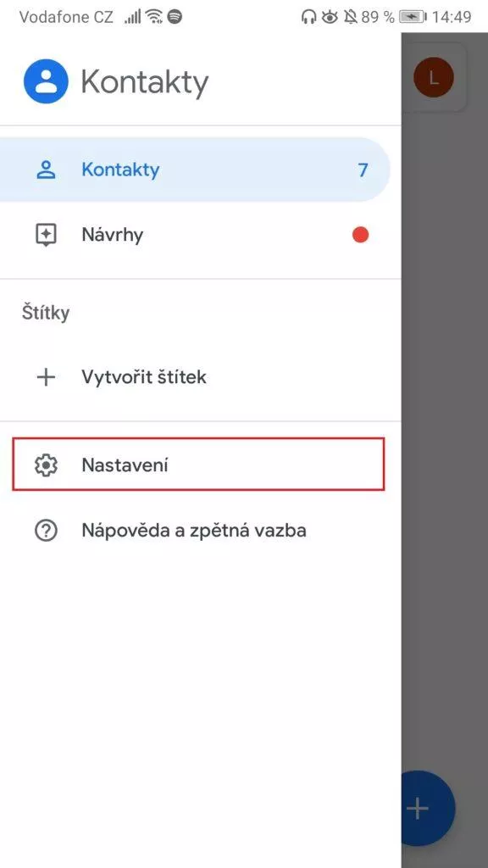Tap the floating add contact plus button
Screen dimensions: 488x868
pos(428,810)
